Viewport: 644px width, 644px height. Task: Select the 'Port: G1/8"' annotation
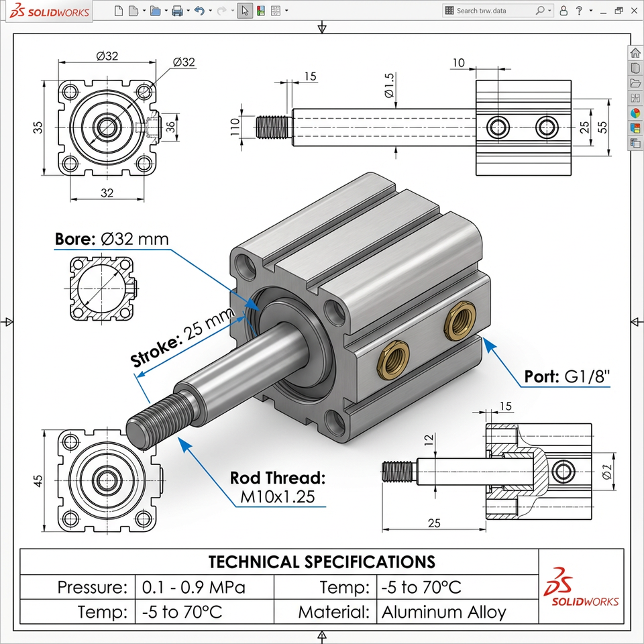point(567,376)
